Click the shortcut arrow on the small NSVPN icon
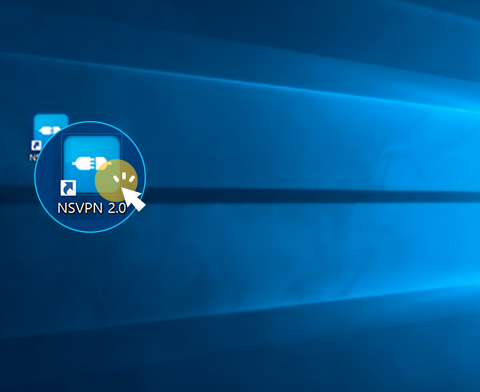The image size is (480, 392). point(36,146)
